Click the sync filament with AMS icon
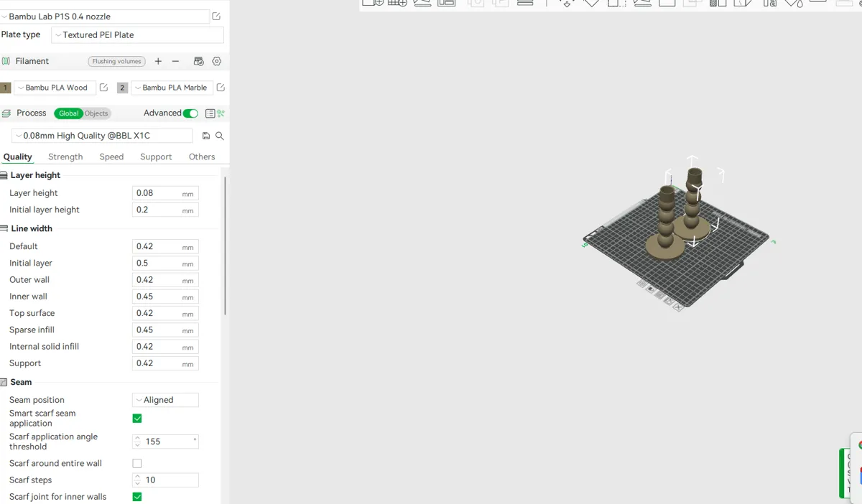Screen dimensions: 862x504 click(x=199, y=62)
